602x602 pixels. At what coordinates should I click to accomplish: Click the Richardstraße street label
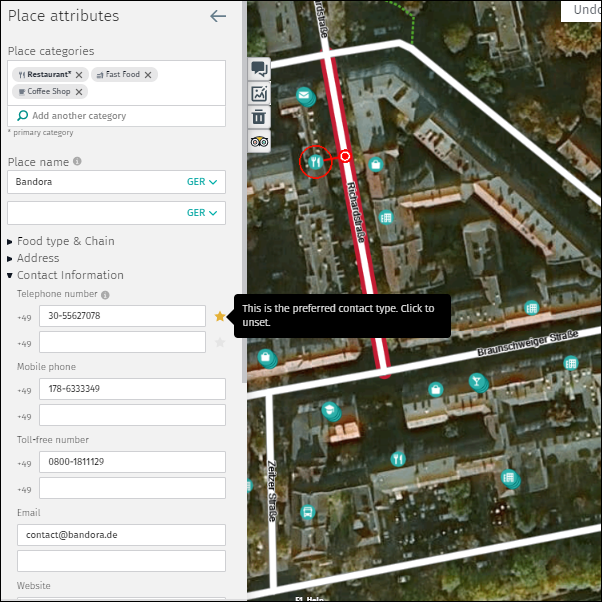tap(356, 212)
